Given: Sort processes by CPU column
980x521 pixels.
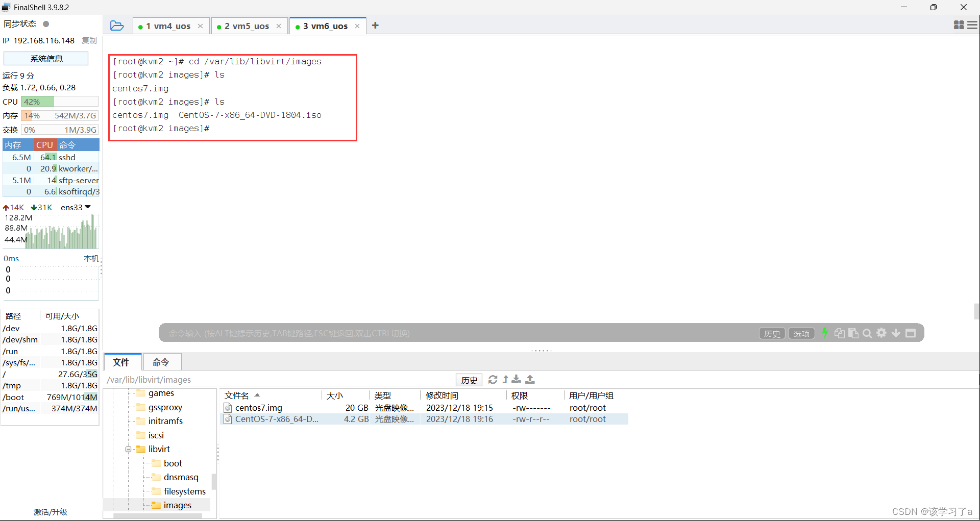Looking at the screenshot, I should click(x=44, y=145).
